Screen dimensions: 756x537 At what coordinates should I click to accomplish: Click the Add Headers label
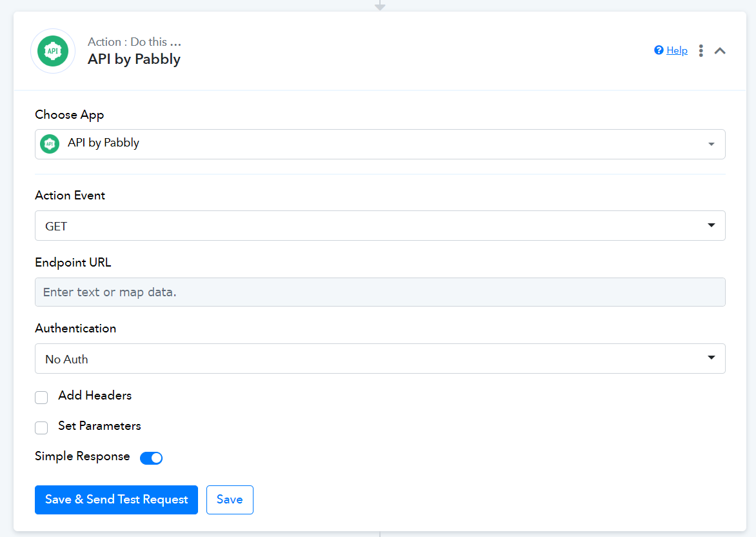[x=95, y=396]
